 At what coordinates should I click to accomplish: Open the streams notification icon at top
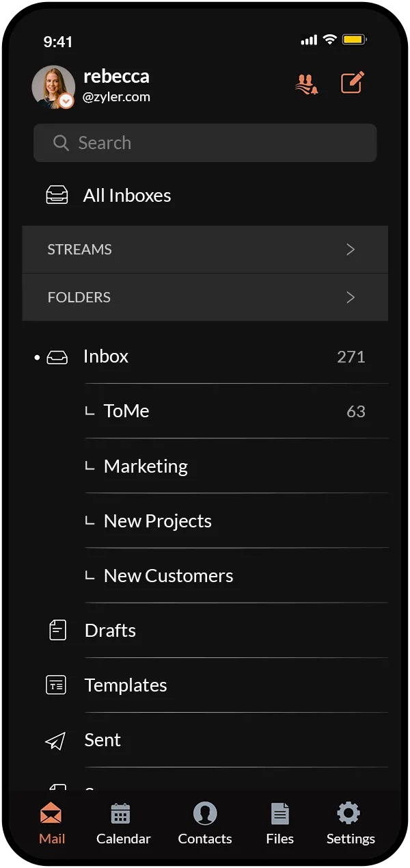point(307,83)
